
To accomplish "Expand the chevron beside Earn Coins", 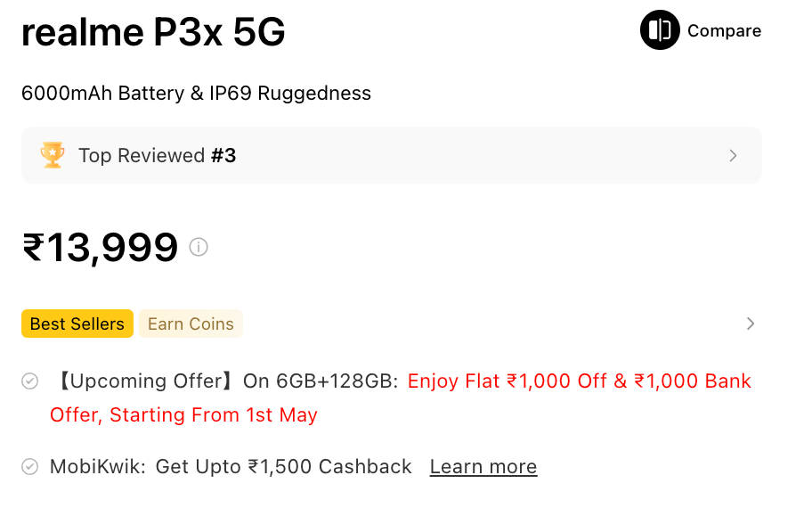I will [751, 324].
